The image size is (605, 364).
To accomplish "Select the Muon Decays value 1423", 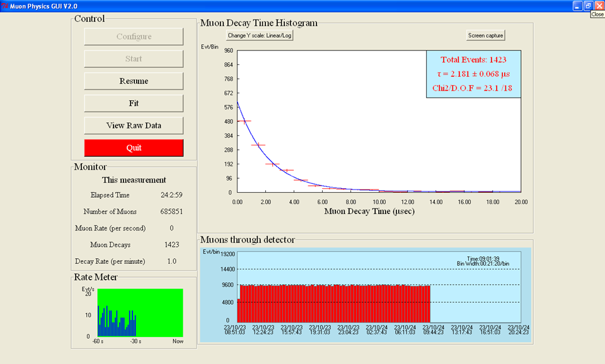I will tap(171, 245).
